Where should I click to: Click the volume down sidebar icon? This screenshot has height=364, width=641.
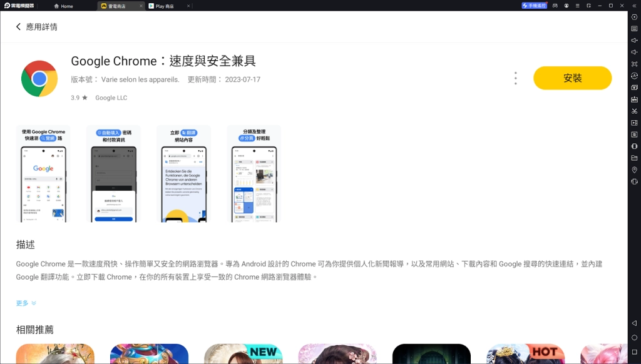click(x=635, y=53)
